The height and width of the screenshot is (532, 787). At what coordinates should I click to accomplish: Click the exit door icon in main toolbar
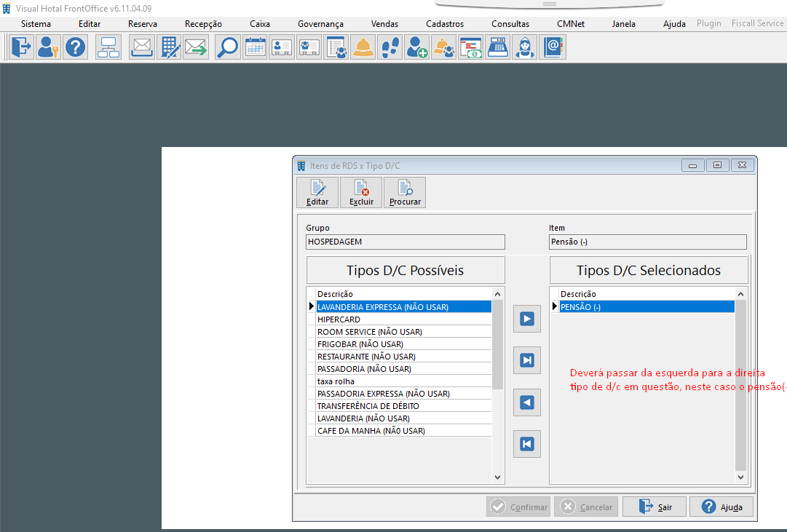pos(22,47)
